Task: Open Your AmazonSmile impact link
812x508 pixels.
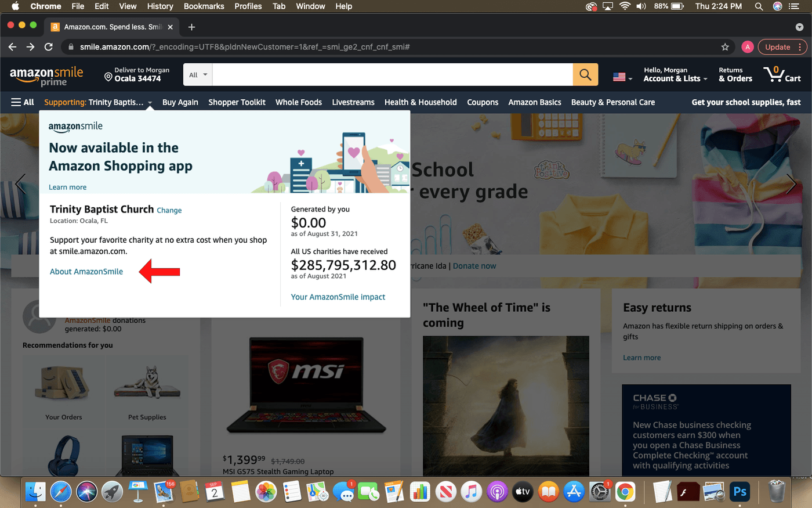Action: click(x=338, y=297)
